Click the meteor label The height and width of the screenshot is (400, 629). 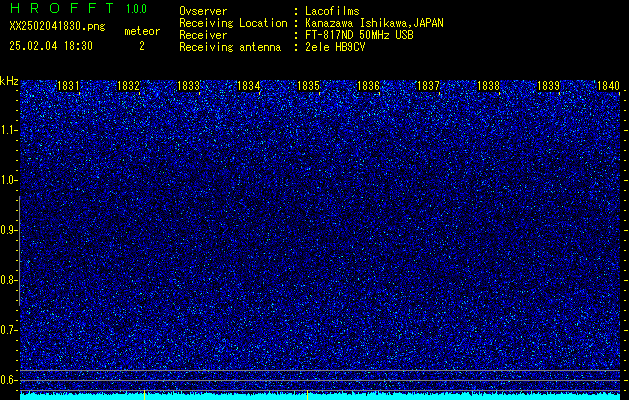point(142,31)
